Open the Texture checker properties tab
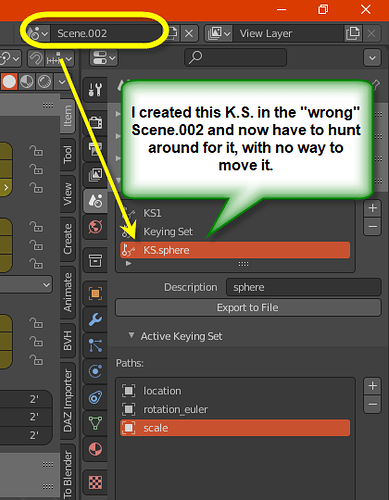This screenshot has width=389, height=500. point(95,482)
